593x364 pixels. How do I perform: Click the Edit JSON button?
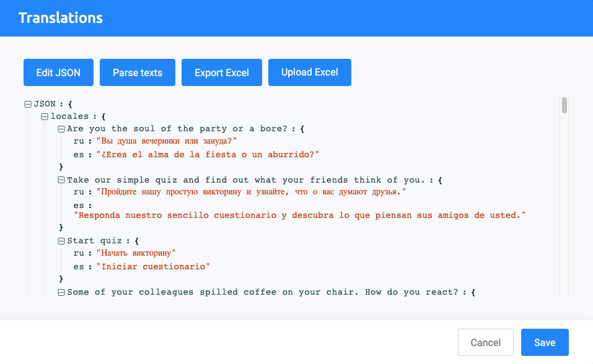pyautogui.click(x=58, y=72)
